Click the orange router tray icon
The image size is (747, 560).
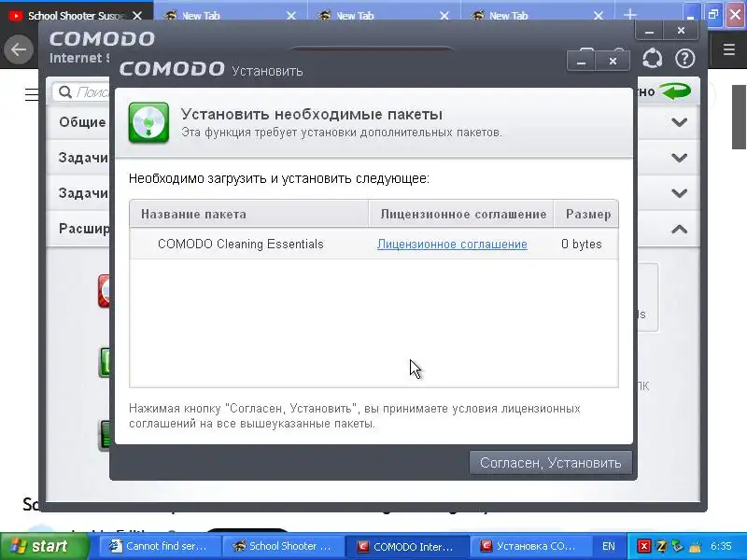(x=695, y=546)
